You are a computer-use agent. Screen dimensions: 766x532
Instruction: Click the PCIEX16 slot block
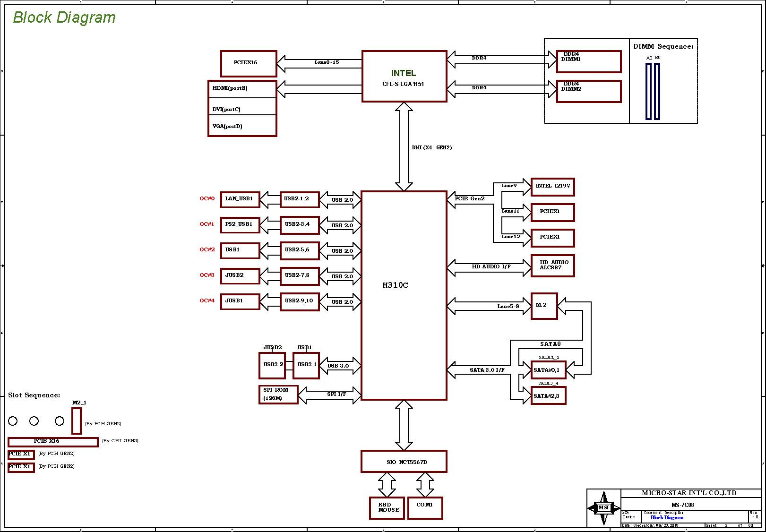click(249, 63)
